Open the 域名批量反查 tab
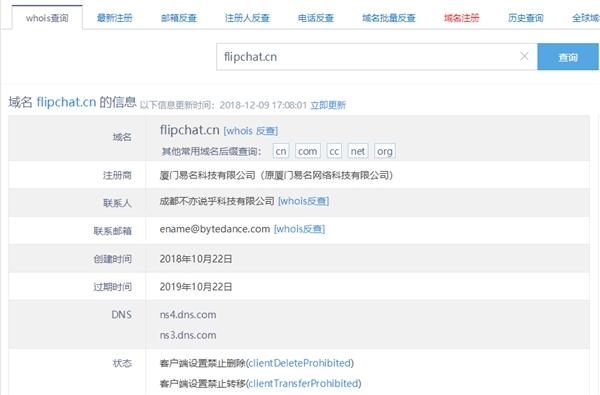 [389, 18]
